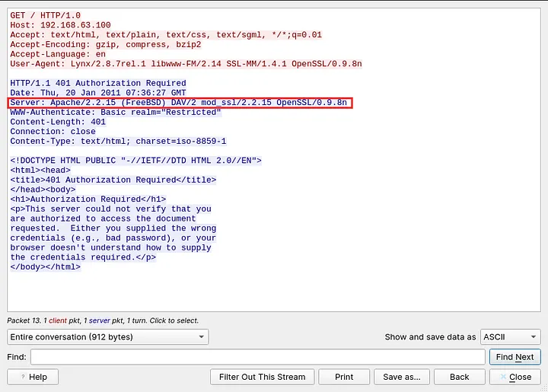Click the Save as... button
The image size is (548, 392).
click(x=402, y=377)
